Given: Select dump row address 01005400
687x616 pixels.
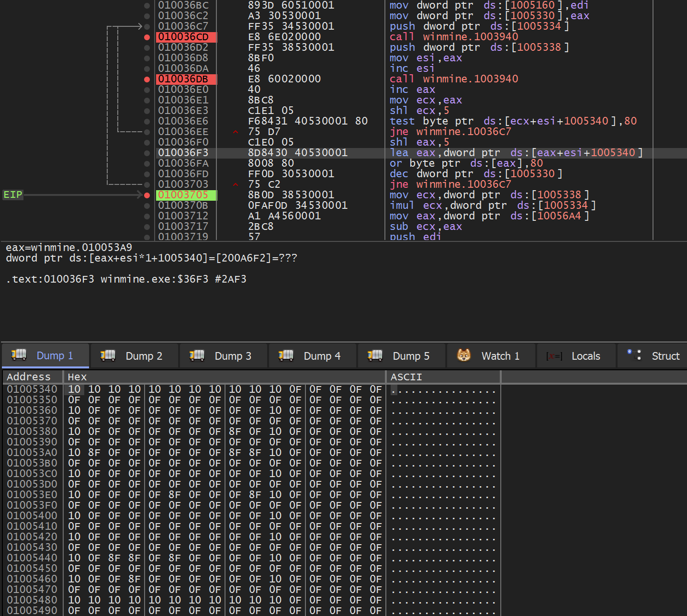Looking at the screenshot, I should [x=32, y=516].
